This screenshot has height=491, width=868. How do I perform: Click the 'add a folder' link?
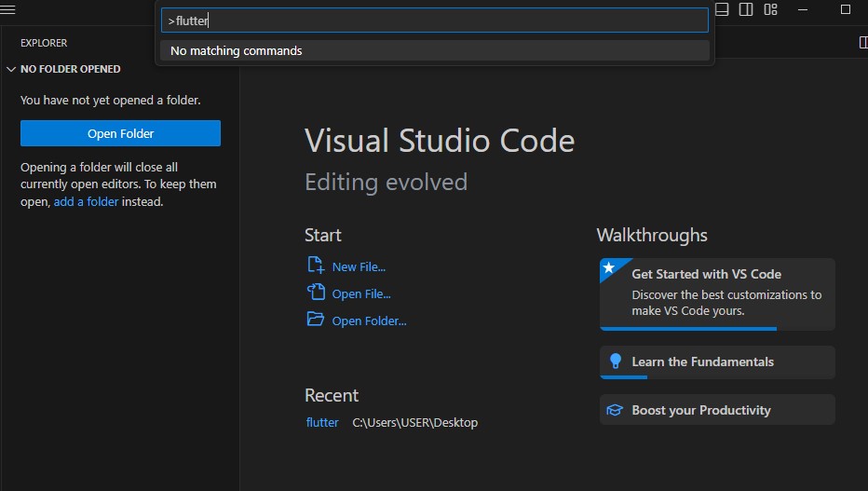[86, 201]
